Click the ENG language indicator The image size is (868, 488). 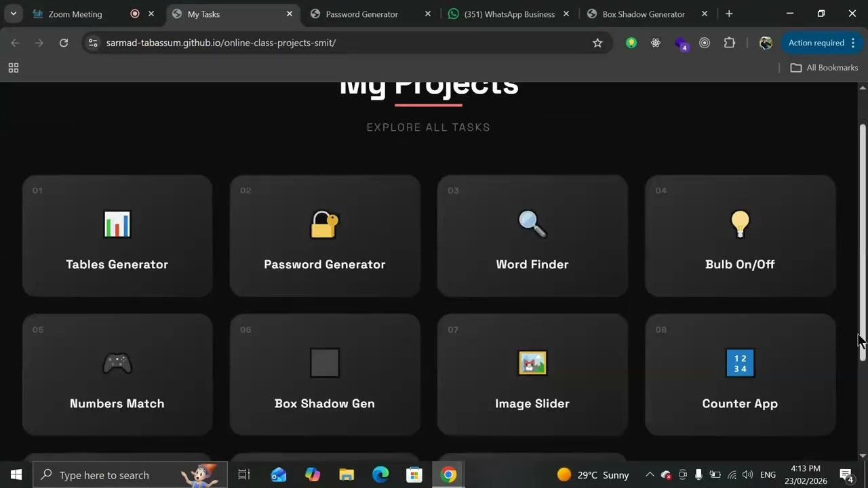(x=768, y=474)
